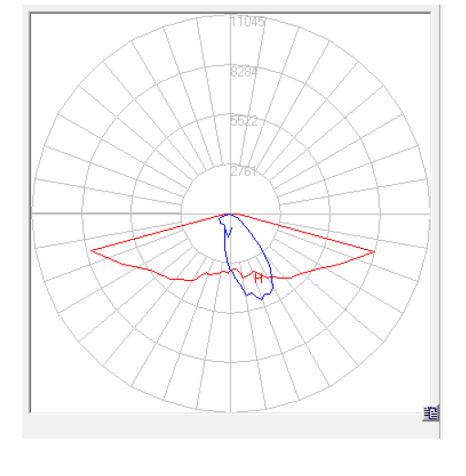Click the top end of the vertical axis

coord(231,16)
